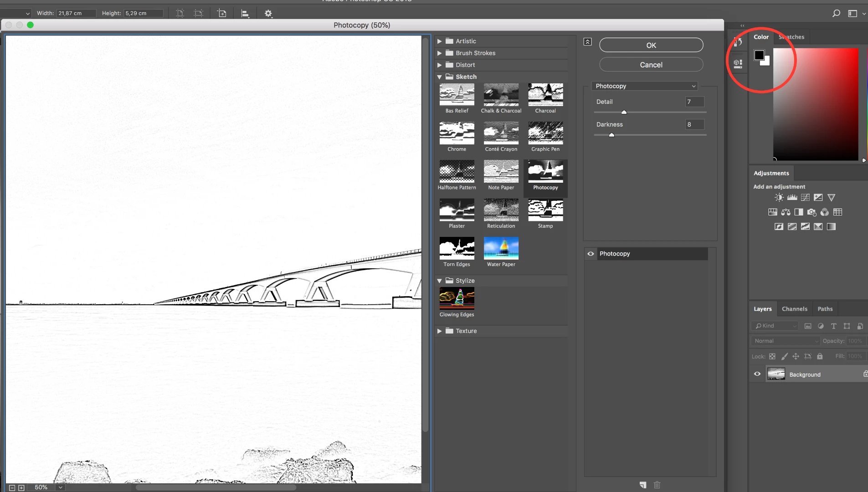This screenshot has height=492, width=868.
Task: Select the Charcoal filter thumbnail
Action: (x=545, y=95)
